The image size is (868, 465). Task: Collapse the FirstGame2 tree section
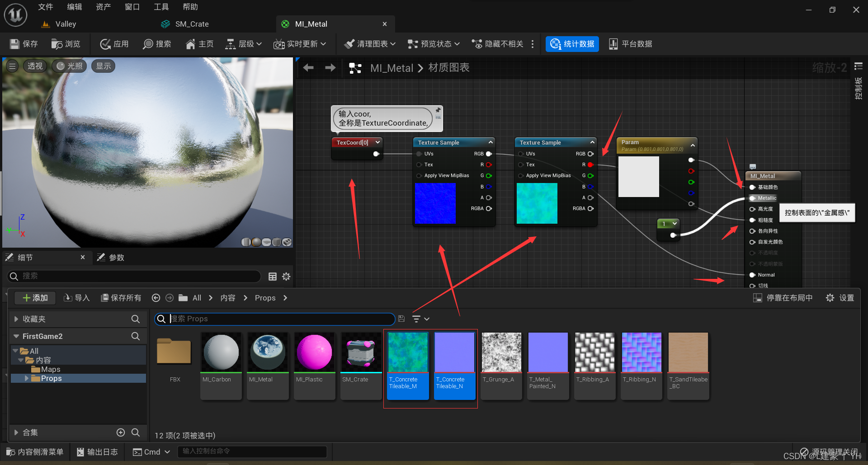[16, 336]
